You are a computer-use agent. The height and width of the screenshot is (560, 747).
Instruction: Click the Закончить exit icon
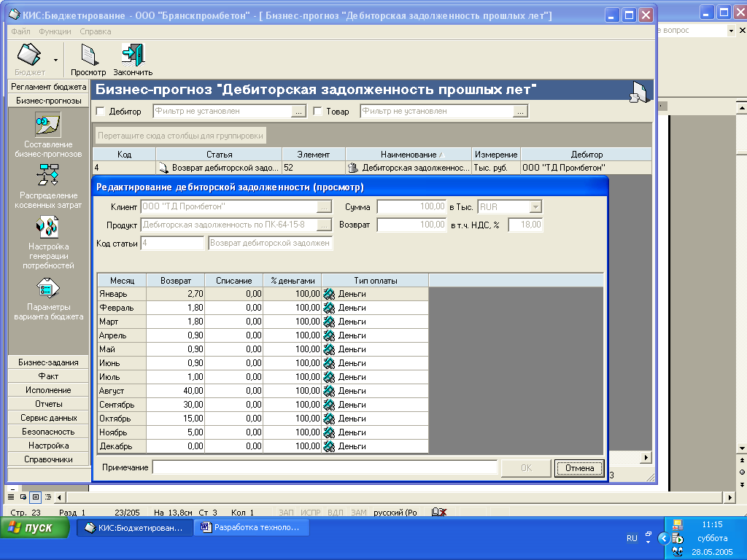133,55
